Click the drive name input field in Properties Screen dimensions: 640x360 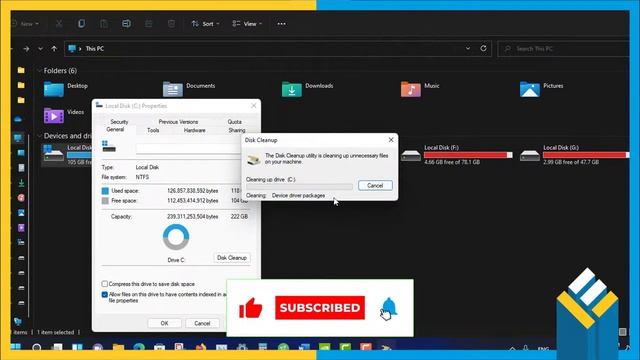189,149
